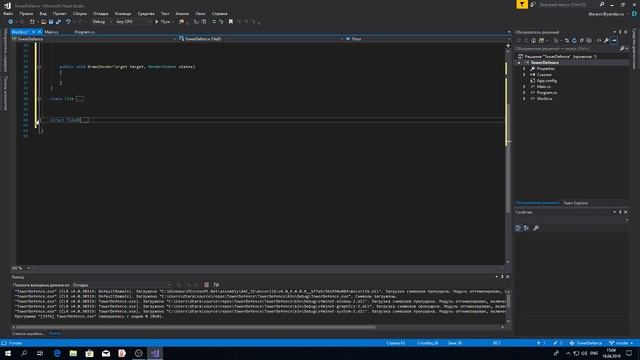Click the editor vertical scrollbar
Image resolution: width=640 pixels, height=360 pixels.
click(508, 157)
